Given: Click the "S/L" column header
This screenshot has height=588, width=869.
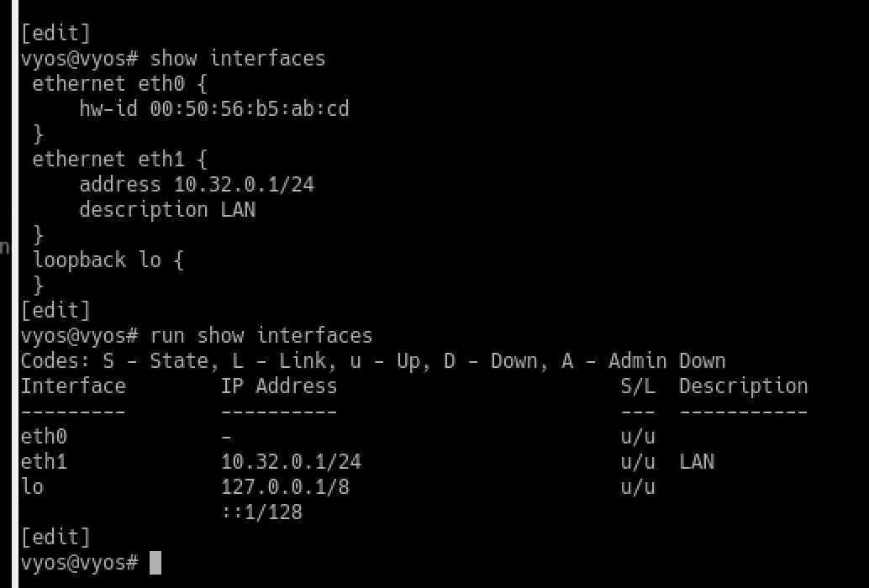Looking at the screenshot, I should tap(638, 386).
